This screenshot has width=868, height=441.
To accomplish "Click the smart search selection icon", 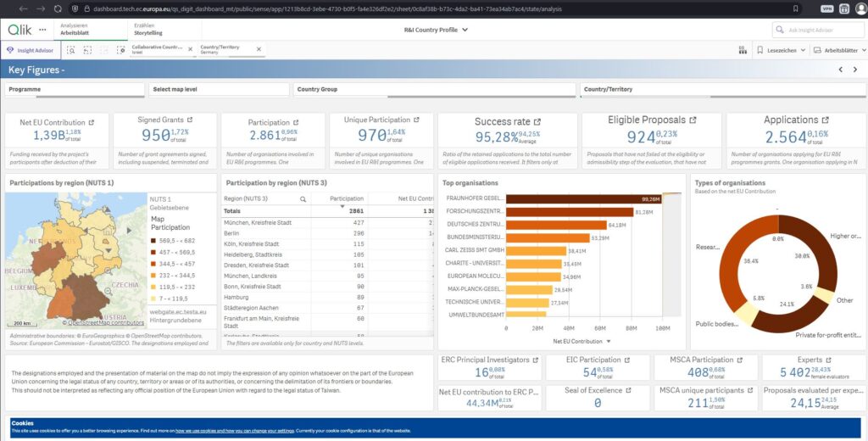I will (x=71, y=50).
